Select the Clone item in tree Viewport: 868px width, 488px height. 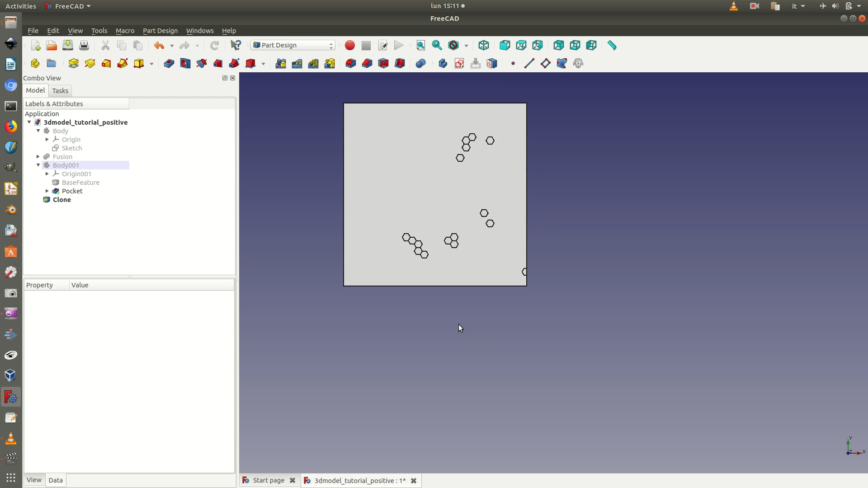click(x=62, y=200)
